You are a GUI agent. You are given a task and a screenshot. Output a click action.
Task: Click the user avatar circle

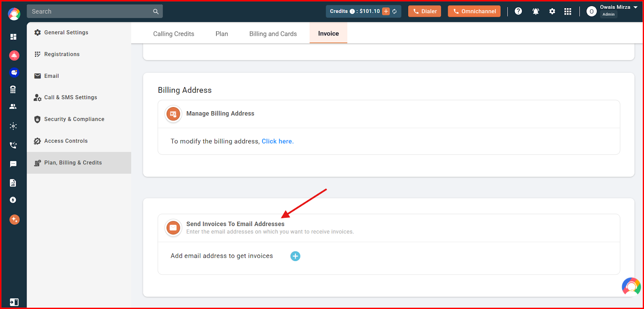(x=591, y=11)
